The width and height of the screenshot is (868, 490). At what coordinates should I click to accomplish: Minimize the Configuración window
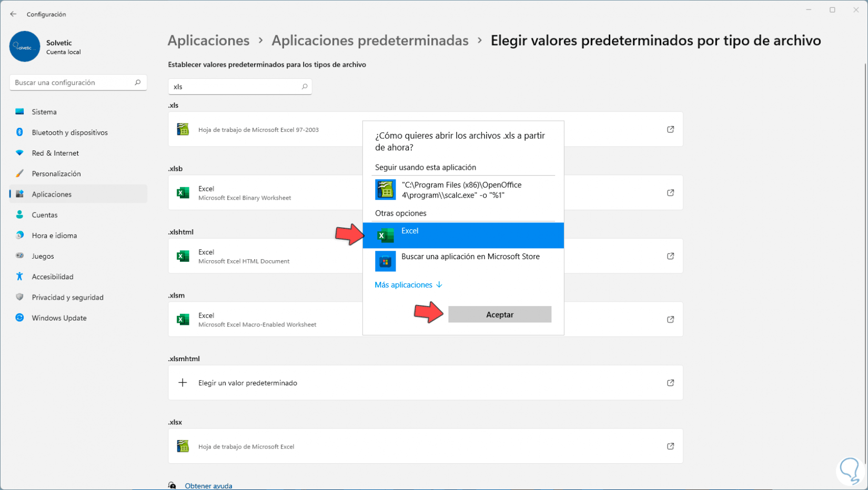809,10
